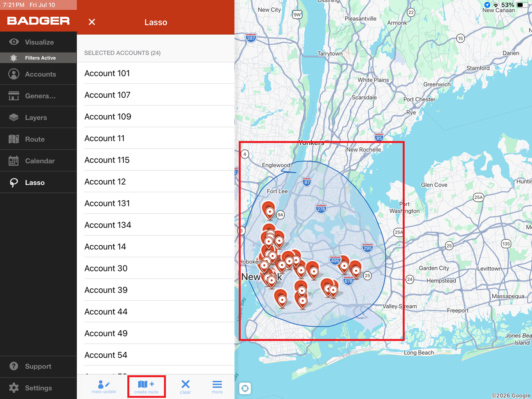Image resolution: width=532 pixels, height=399 pixels.
Task: Click the route 25A marker near Huntington
Action: pos(479,197)
